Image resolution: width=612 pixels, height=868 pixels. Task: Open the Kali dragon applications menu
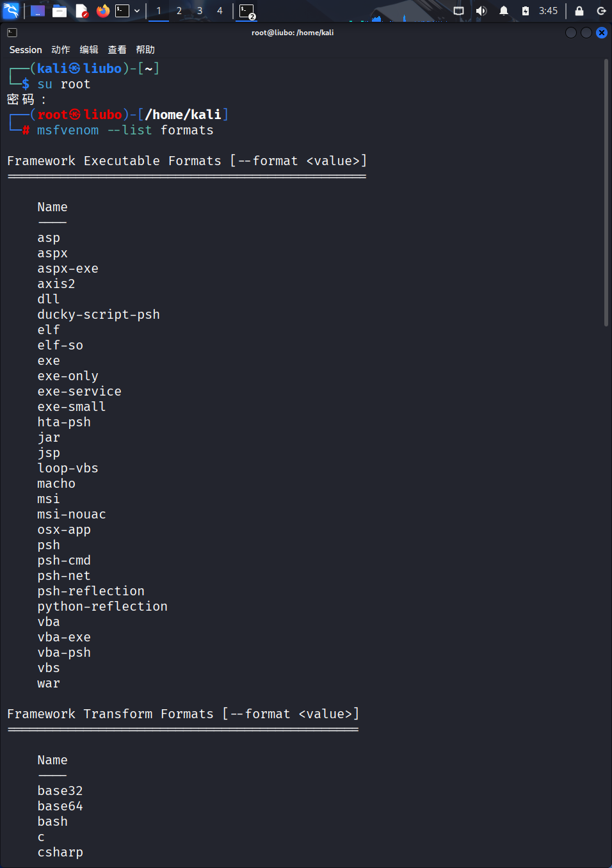click(x=11, y=10)
